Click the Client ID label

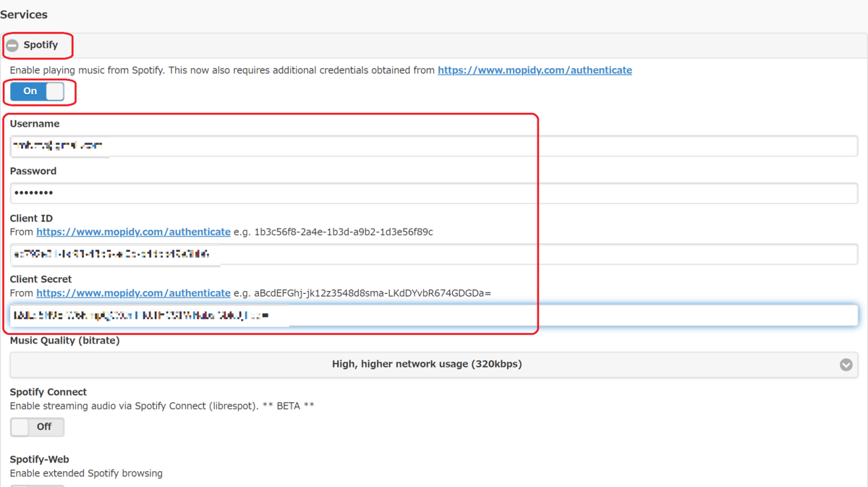pos(31,219)
